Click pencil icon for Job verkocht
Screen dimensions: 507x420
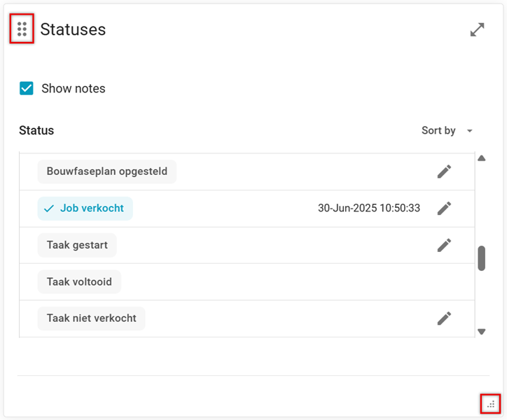(444, 208)
